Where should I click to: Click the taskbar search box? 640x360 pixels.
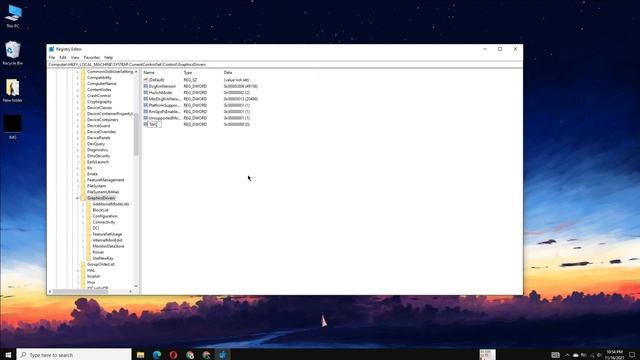[x=74, y=355]
